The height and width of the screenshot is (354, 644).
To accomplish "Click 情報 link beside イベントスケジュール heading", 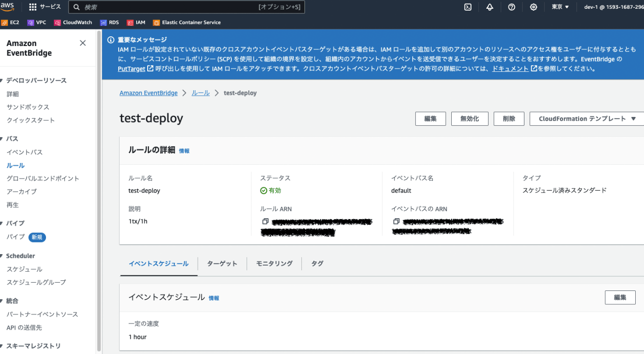I will pos(214,298).
